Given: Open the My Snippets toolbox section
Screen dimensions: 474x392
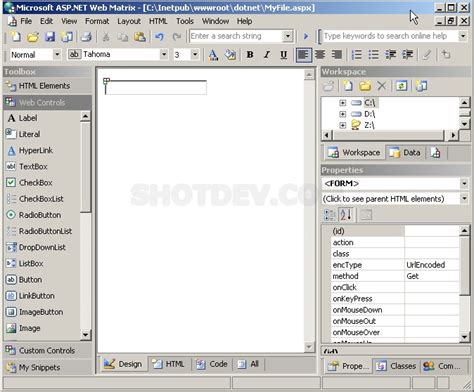Looking at the screenshot, I should pos(47,367).
